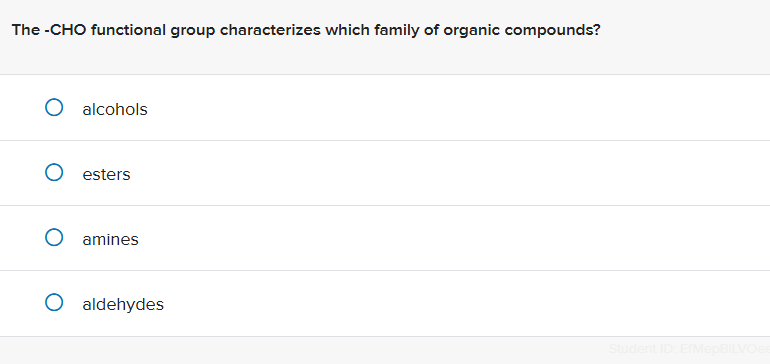Click "functional group" in the question text

[x=153, y=31]
